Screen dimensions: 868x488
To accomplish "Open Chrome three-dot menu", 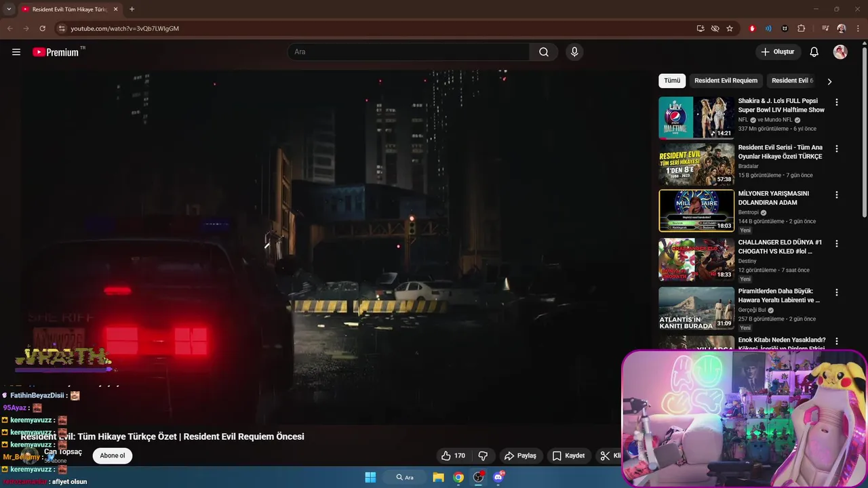I will coord(859,28).
